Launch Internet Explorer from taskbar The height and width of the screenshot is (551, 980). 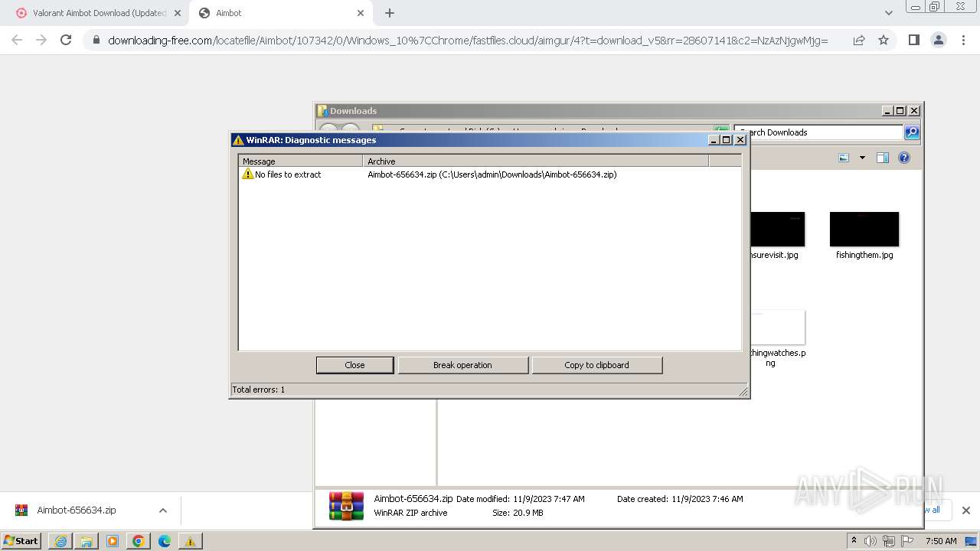(60, 541)
